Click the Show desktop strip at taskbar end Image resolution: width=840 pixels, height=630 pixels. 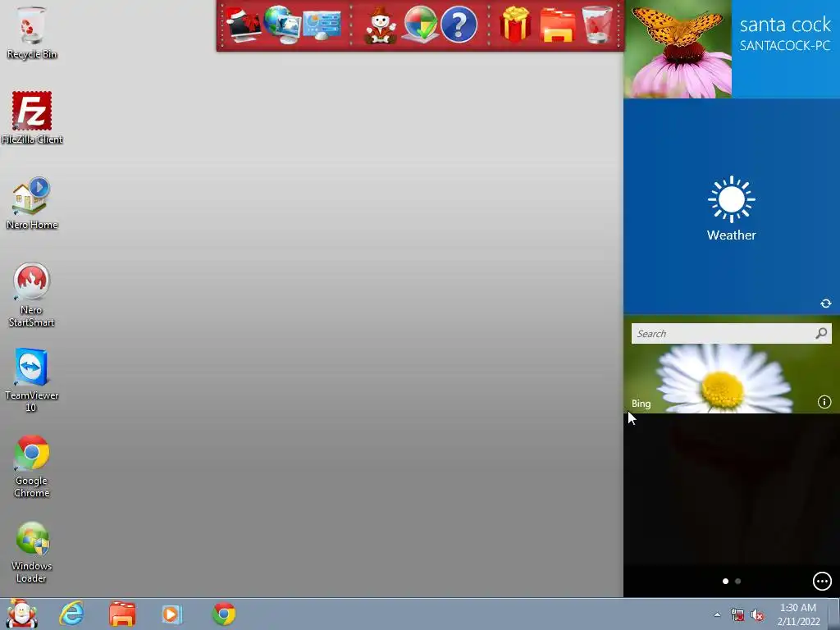click(836, 614)
